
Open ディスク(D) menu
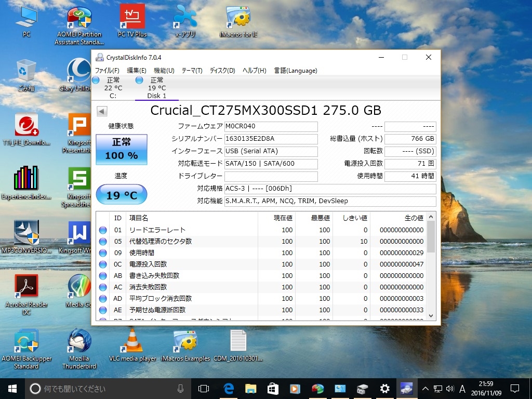[222, 71]
